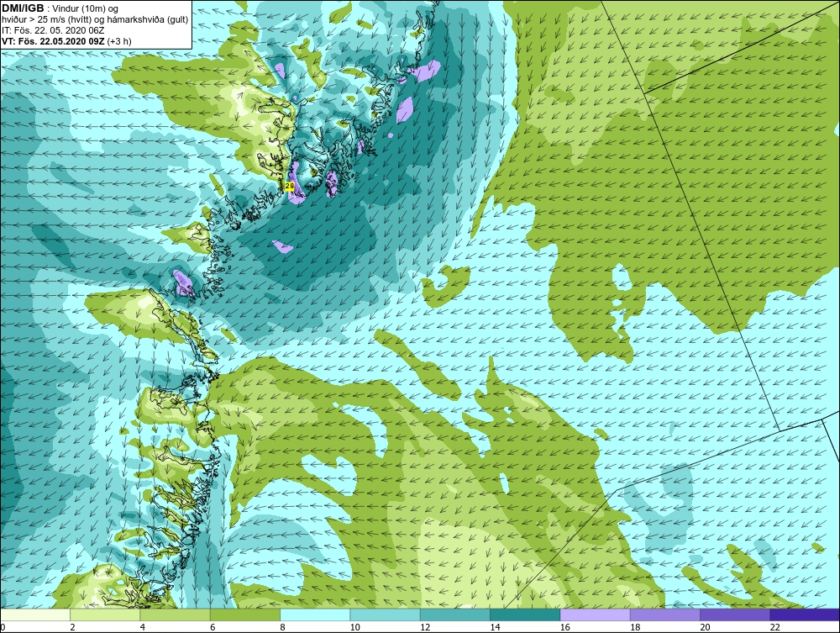Click the legend scale label '4'

(x=143, y=628)
